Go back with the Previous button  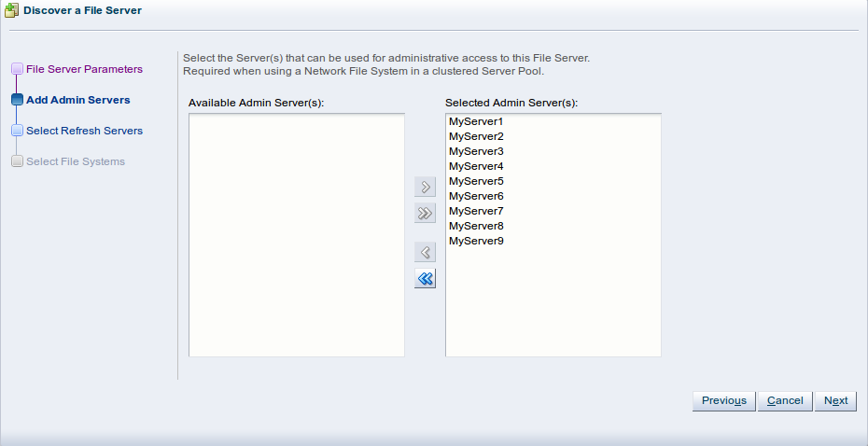click(x=724, y=400)
